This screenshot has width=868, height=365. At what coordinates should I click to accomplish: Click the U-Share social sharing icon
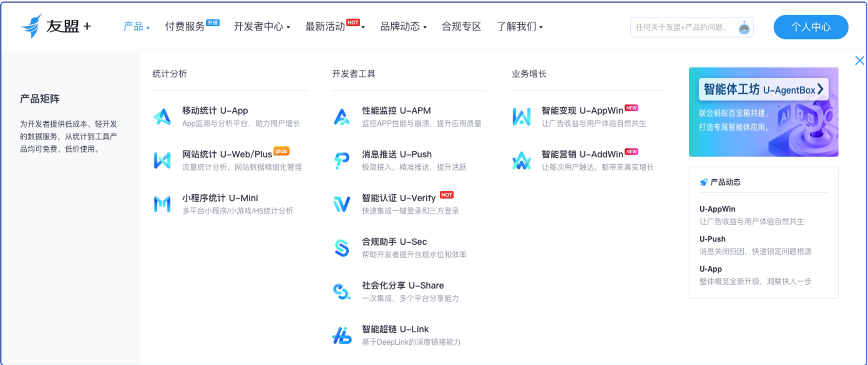pos(342,292)
